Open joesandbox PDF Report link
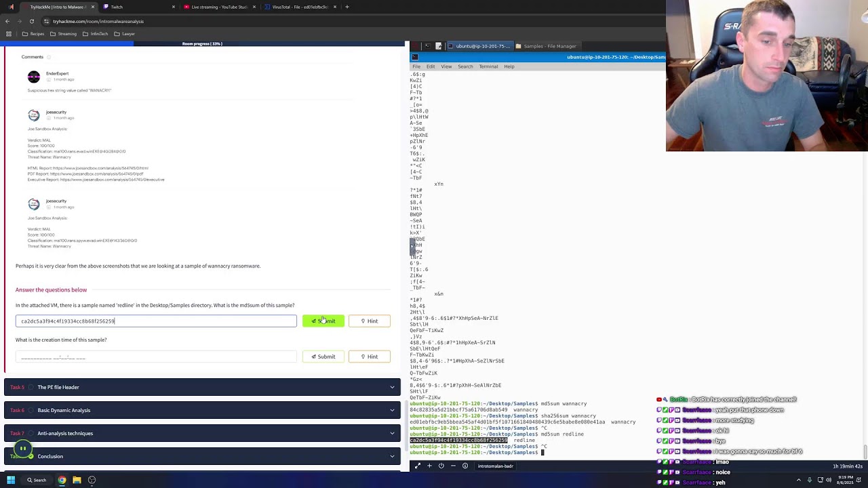Image resolution: width=868 pixels, height=488 pixels. click(x=96, y=174)
